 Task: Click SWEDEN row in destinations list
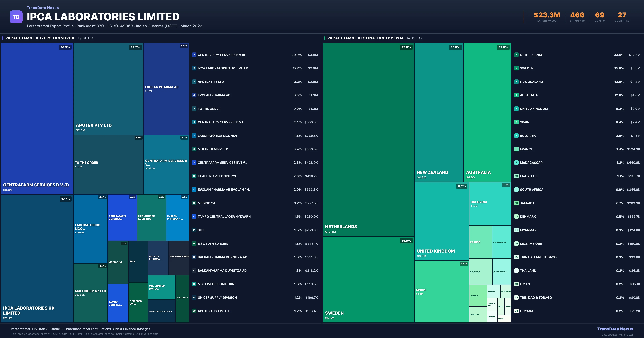point(526,68)
